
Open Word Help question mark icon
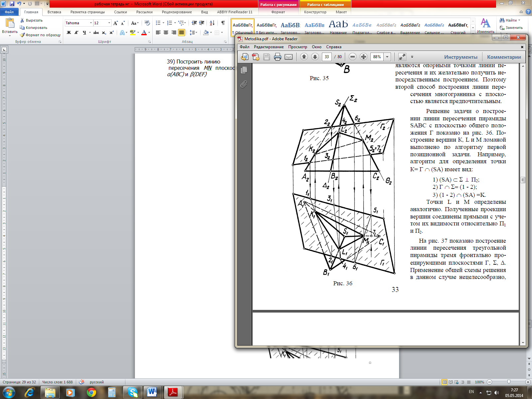[x=528, y=12]
